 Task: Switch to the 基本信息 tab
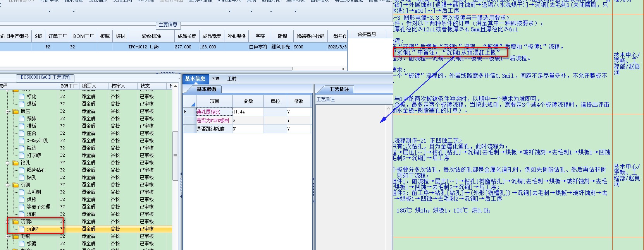click(x=195, y=79)
